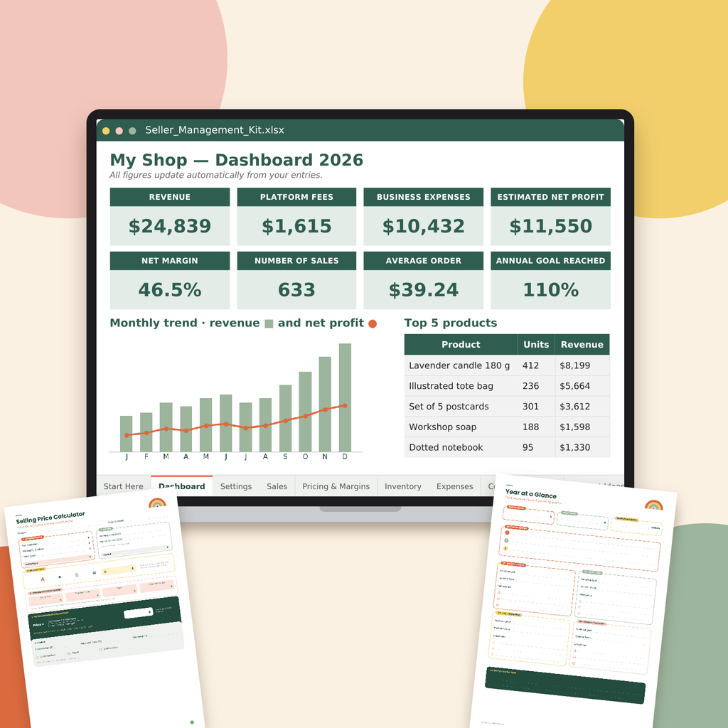Open the Start Here sheet tab
This screenshot has width=728, height=728.
click(124, 486)
